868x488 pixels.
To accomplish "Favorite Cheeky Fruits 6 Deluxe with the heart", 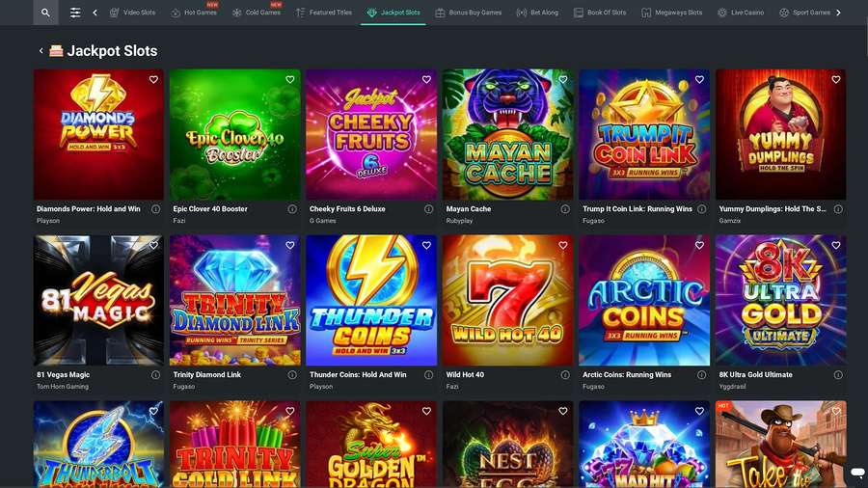I will click(426, 80).
